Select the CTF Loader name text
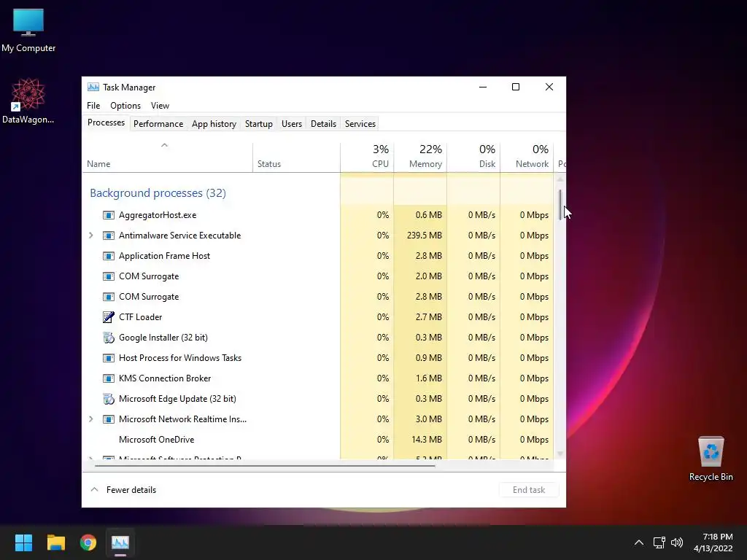 pos(141,317)
